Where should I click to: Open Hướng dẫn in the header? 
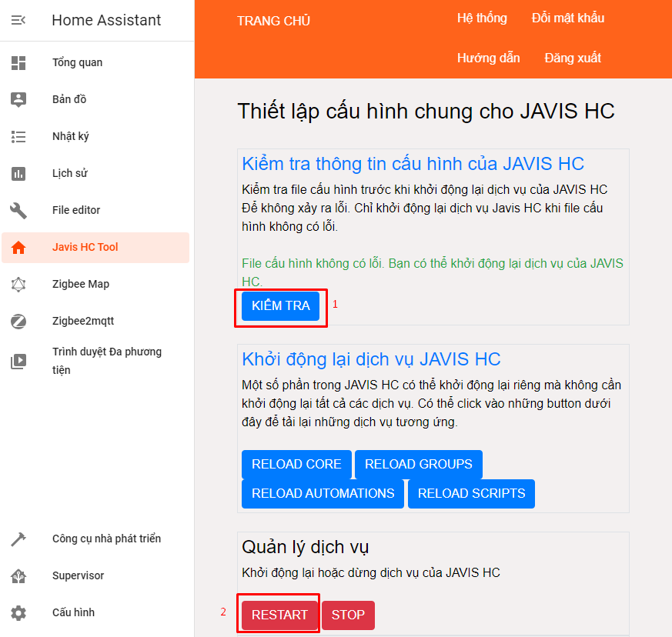(x=488, y=58)
